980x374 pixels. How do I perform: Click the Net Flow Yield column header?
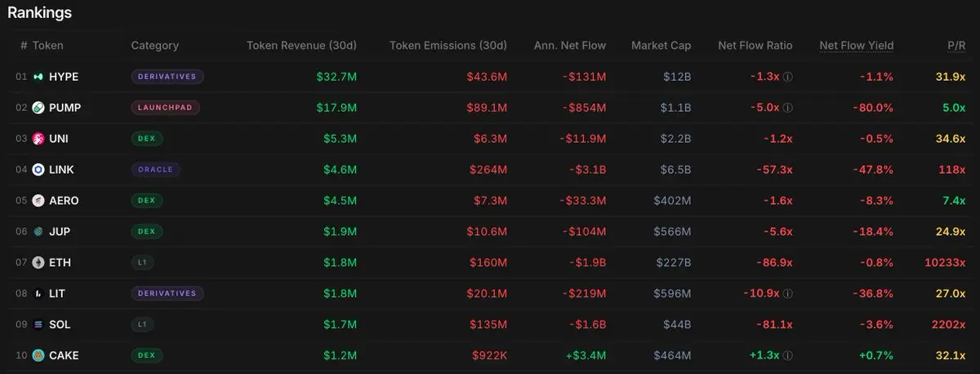[x=856, y=46]
